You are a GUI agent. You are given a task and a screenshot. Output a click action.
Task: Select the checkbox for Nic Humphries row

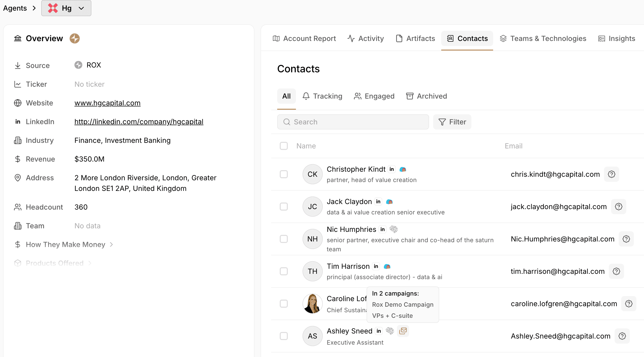(x=284, y=239)
